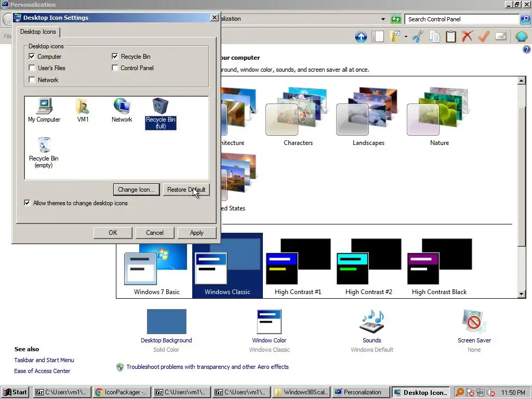
Task: Click the muted volume tray icon
Action: pyautogui.click(x=490, y=393)
